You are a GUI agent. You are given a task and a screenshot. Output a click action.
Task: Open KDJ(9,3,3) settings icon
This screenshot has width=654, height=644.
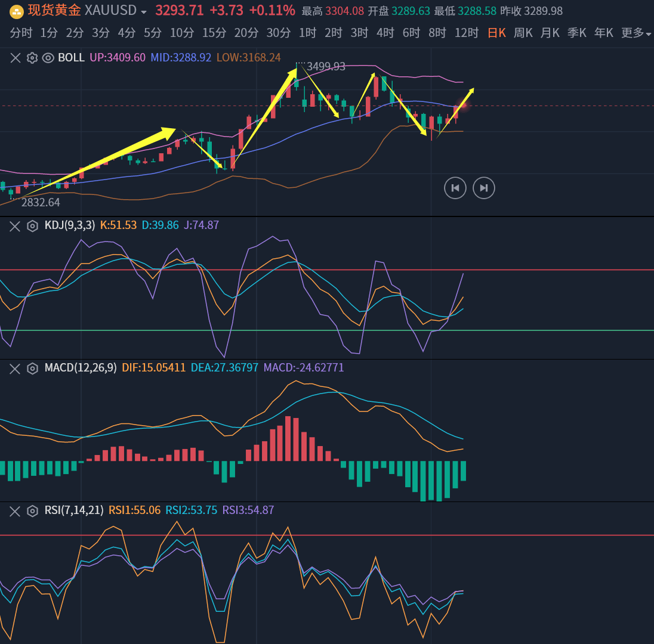click(32, 225)
